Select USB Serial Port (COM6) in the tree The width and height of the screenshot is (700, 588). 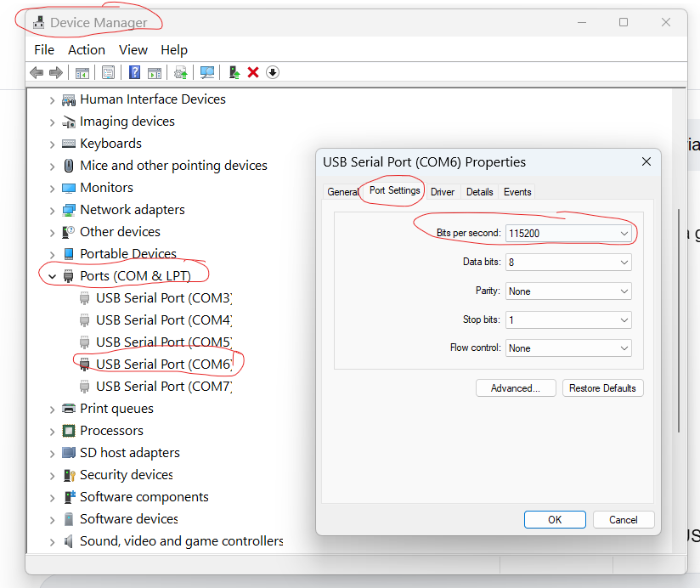tap(163, 364)
